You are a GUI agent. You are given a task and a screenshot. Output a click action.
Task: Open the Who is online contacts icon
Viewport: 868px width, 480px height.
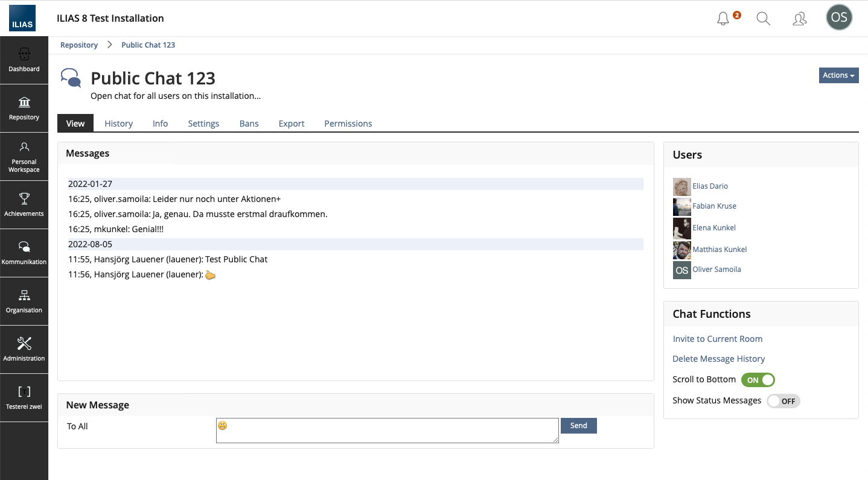(799, 19)
